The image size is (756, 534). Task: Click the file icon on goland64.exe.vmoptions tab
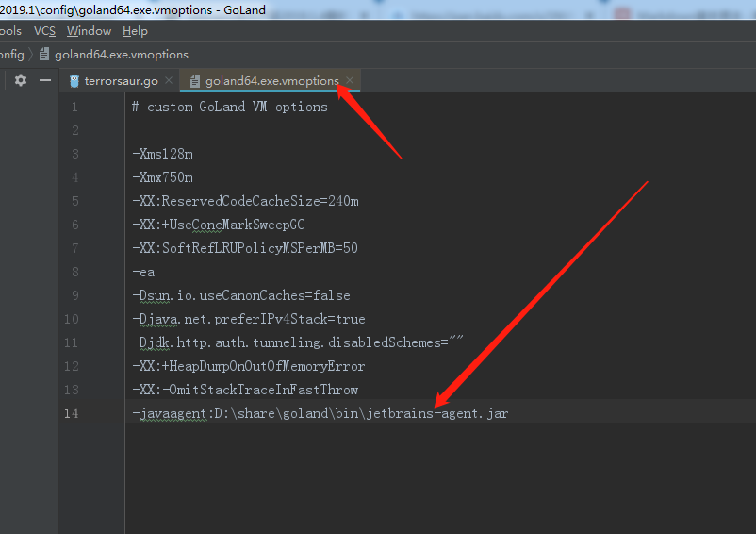pos(195,81)
